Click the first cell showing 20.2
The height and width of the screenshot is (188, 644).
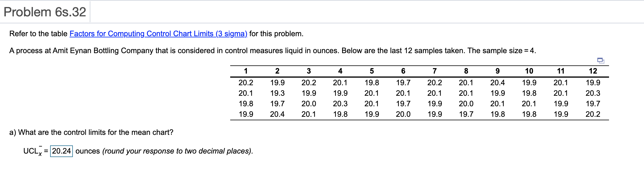(246, 82)
